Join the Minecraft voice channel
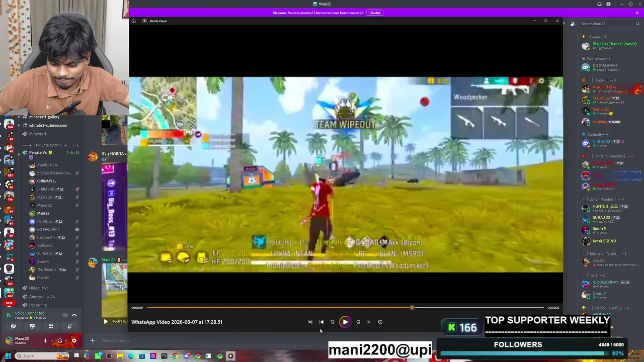 (38, 134)
